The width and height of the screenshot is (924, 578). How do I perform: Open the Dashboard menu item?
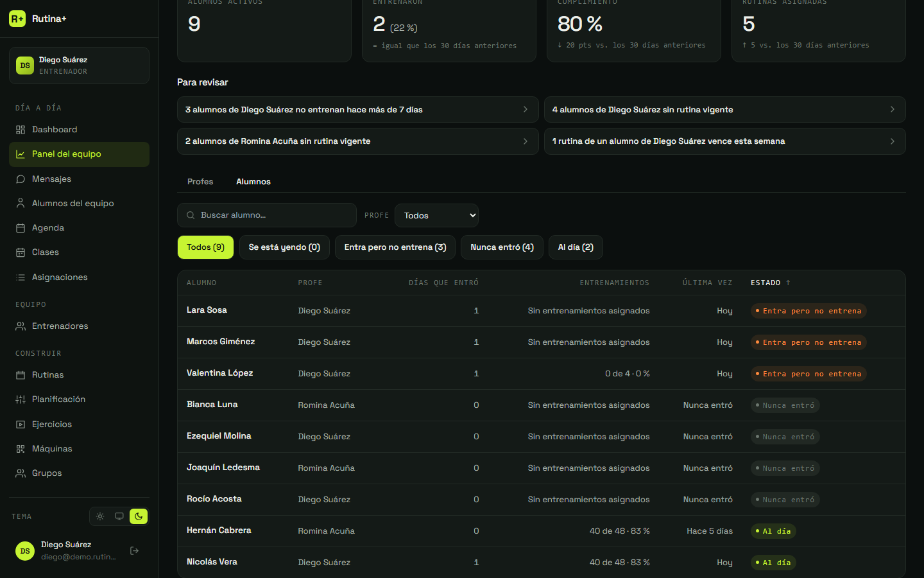coord(79,130)
